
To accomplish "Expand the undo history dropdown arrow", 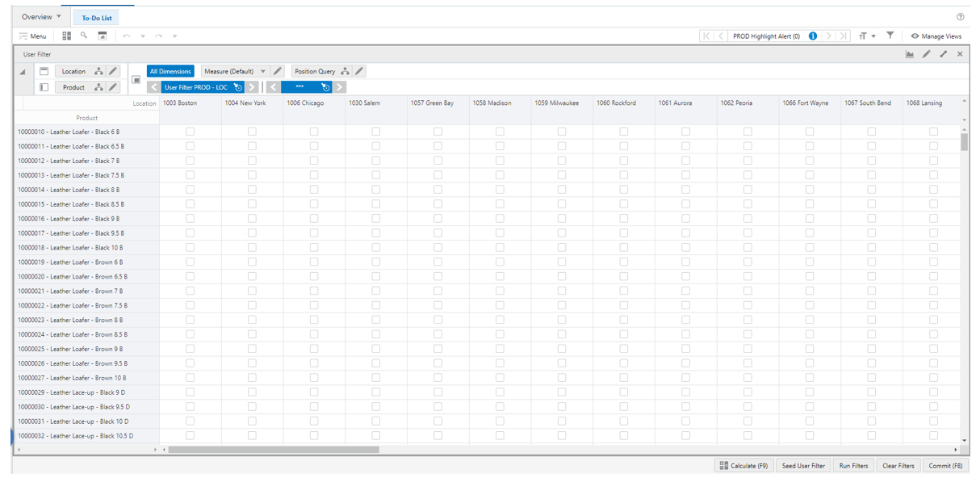I will coord(143,36).
